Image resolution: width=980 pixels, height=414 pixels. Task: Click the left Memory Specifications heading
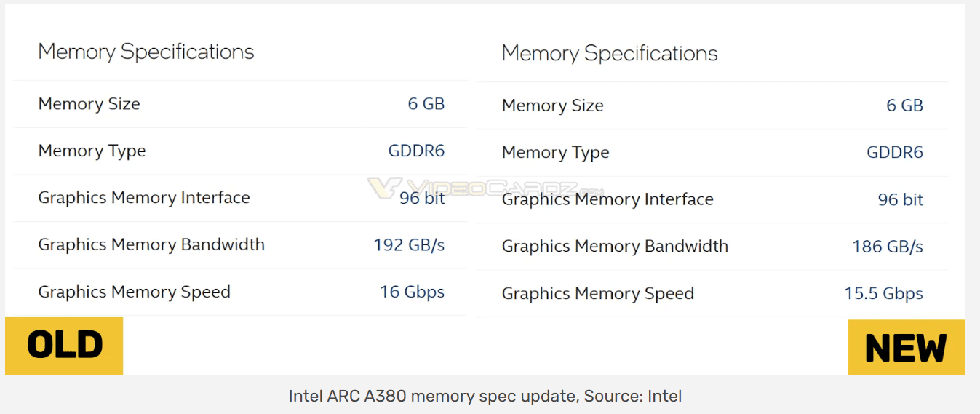point(146,52)
